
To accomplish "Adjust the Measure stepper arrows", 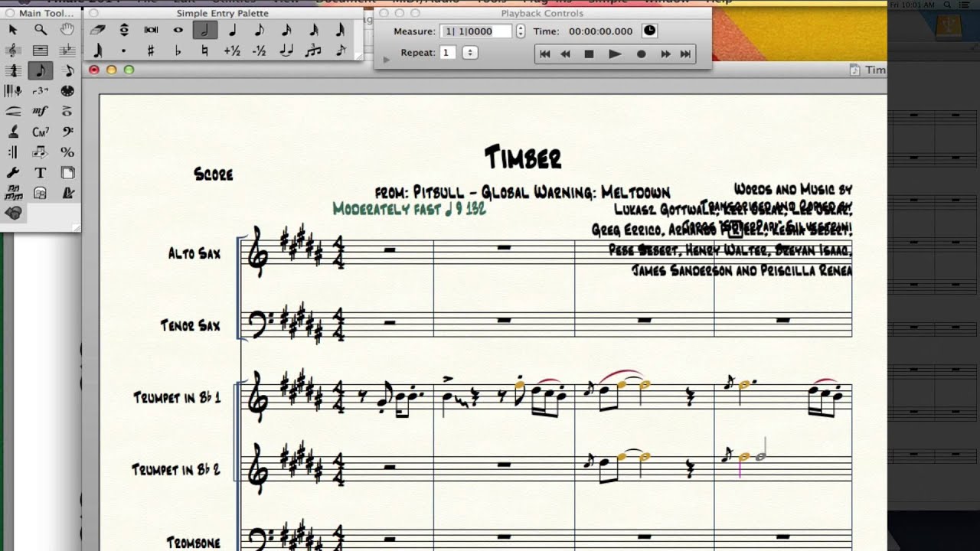I will coord(521,31).
